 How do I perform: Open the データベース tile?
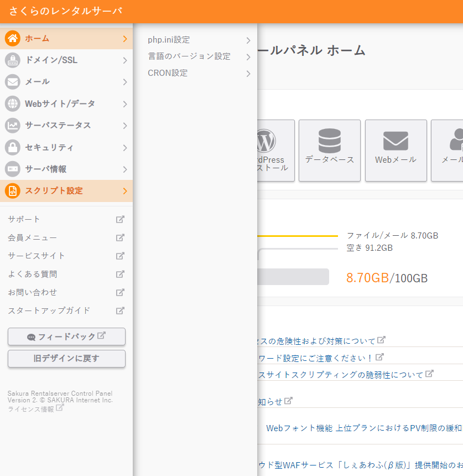(330, 151)
